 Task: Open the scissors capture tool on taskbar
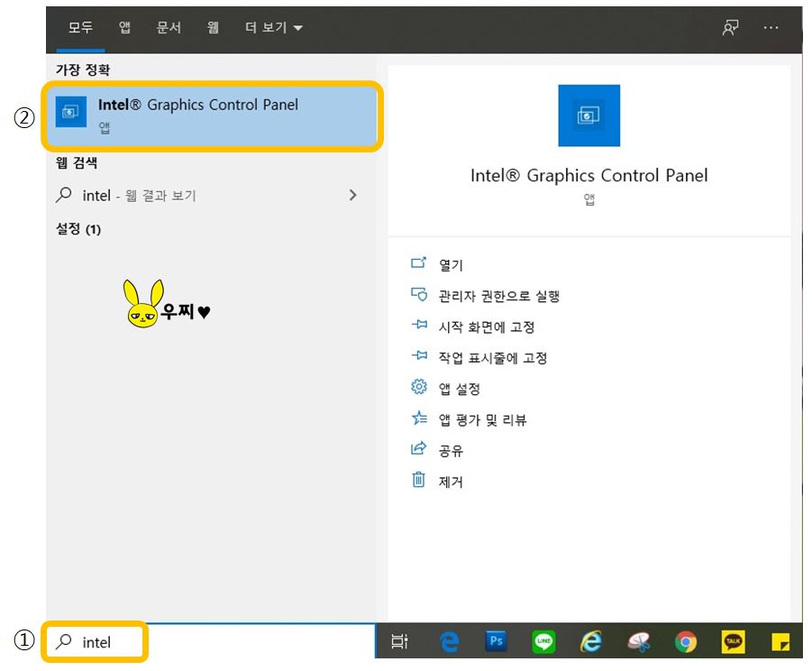click(639, 641)
